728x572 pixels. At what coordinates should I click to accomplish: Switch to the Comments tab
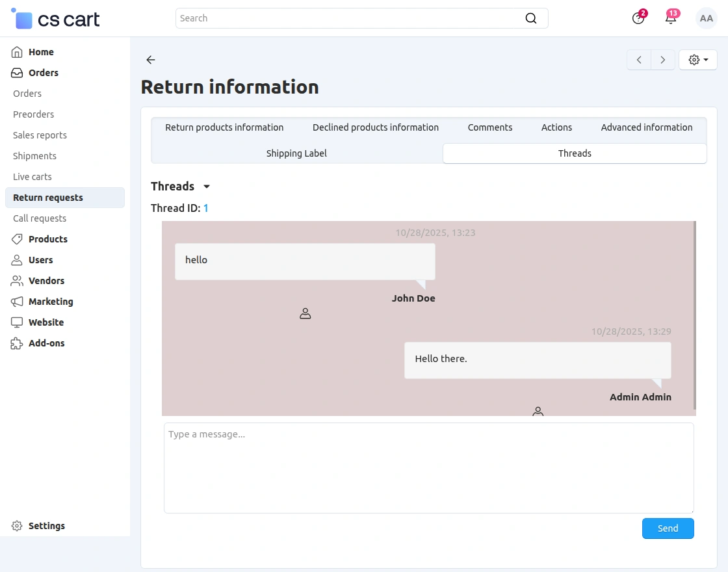click(490, 127)
